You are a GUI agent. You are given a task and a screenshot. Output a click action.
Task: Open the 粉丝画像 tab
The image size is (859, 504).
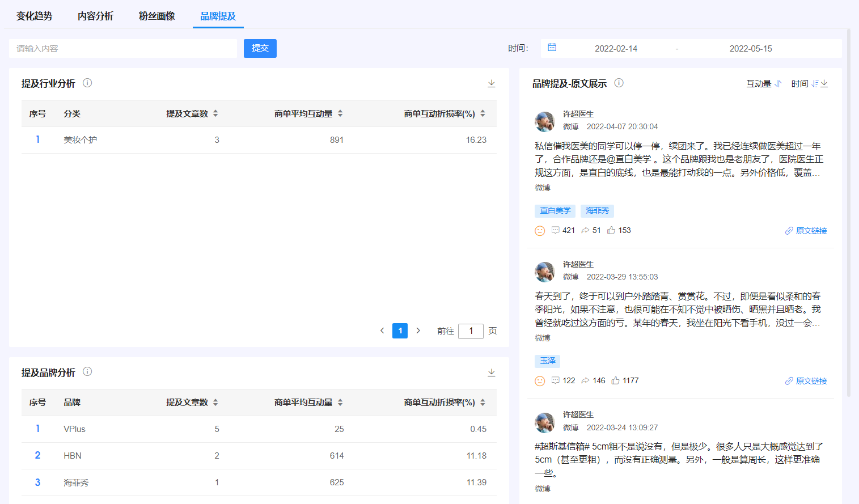point(157,16)
